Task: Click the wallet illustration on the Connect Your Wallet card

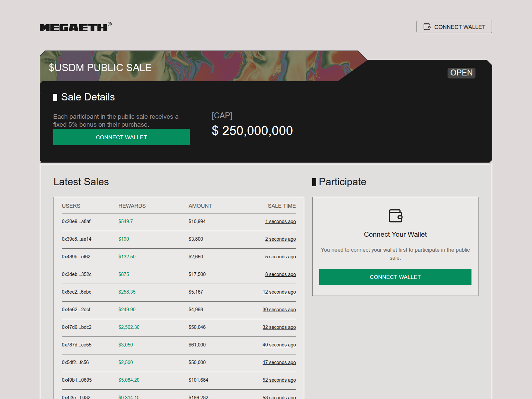Action: 395,216
